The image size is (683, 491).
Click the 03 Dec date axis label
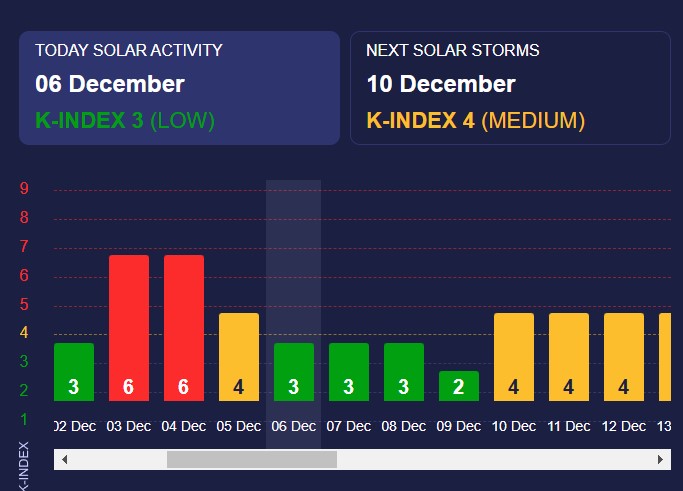(x=129, y=426)
